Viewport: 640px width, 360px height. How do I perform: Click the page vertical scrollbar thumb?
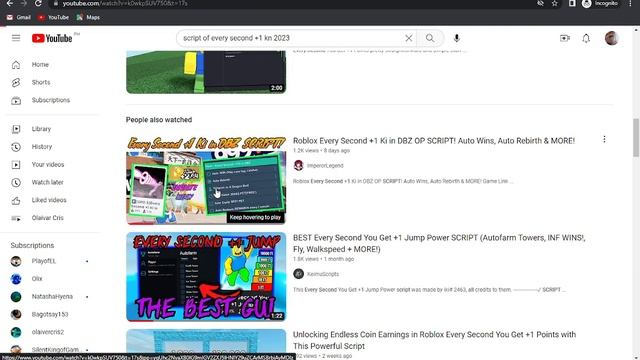tap(636, 138)
